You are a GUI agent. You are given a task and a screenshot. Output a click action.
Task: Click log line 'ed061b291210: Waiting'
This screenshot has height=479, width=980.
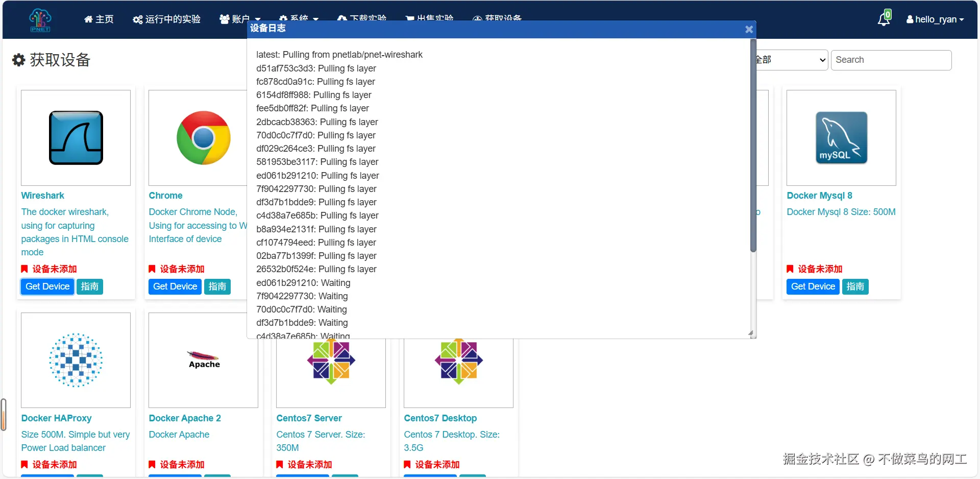pyautogui.click(x=303, y=283)
